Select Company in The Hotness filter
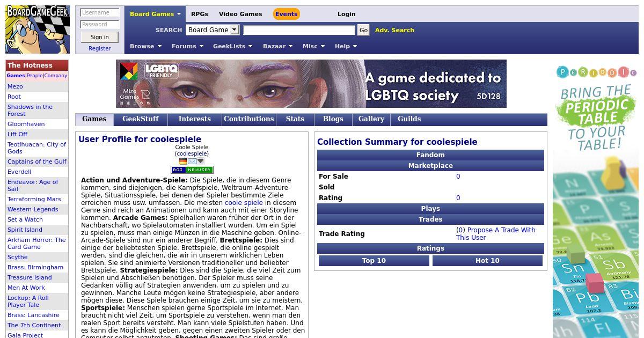Viewport: 644px width, 338px height. [x=56, y=76]
